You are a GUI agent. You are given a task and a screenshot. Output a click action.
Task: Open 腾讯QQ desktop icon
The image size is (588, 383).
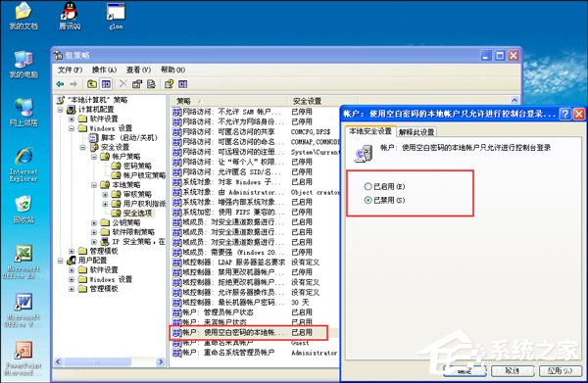pyautogui.click(x=70, y=16)
